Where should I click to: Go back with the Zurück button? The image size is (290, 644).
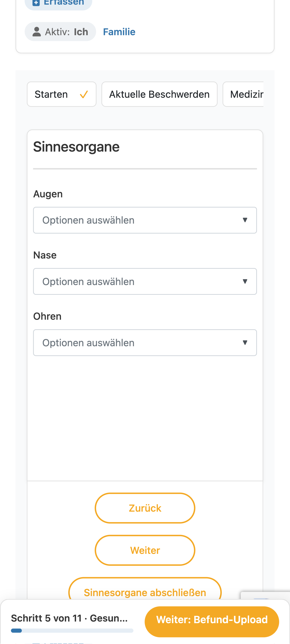point(145,508)
